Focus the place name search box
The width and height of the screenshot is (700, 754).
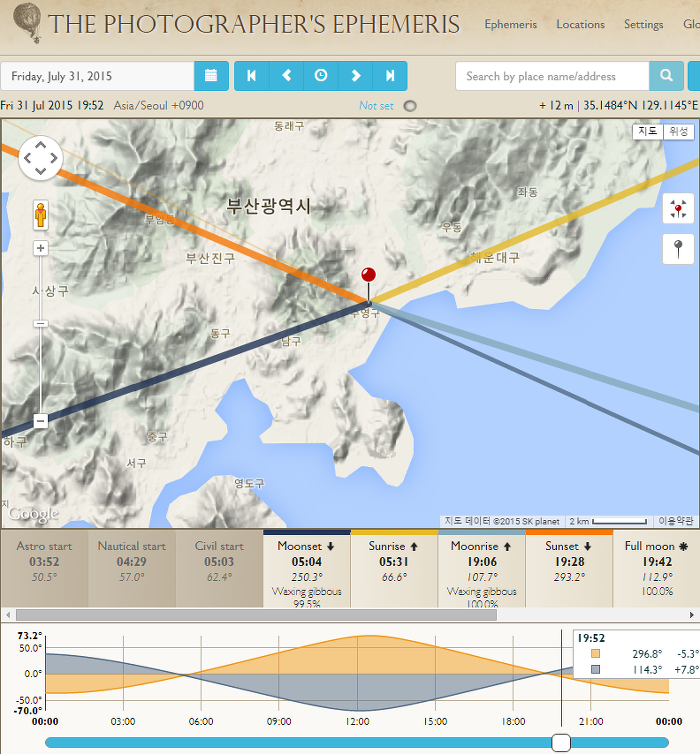tap(552, 76)
